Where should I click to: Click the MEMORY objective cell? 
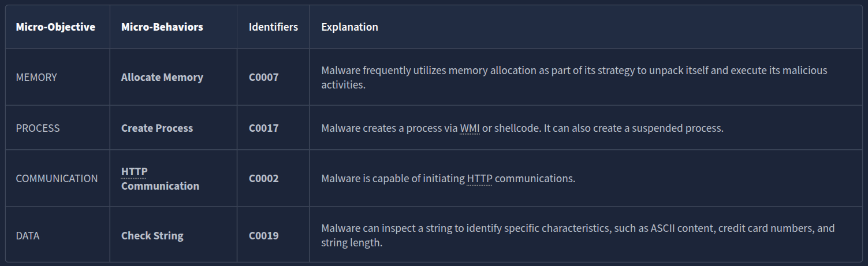pos(36,77)
